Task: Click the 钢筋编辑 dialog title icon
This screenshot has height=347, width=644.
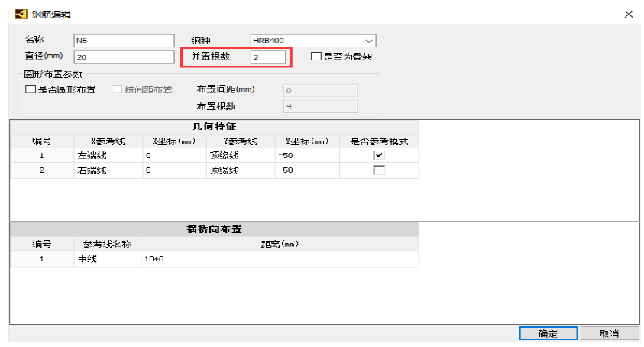Action: [x=21, y=15]
